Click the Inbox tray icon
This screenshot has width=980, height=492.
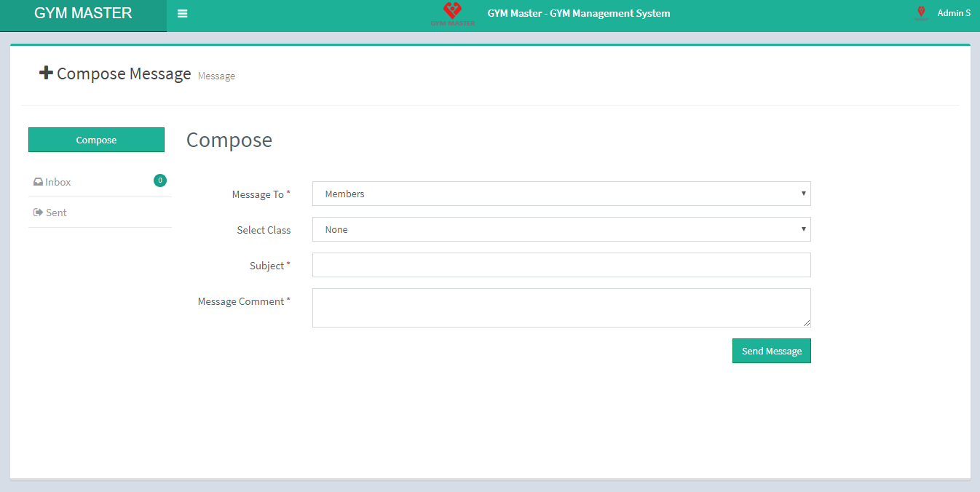coord(38,182)
